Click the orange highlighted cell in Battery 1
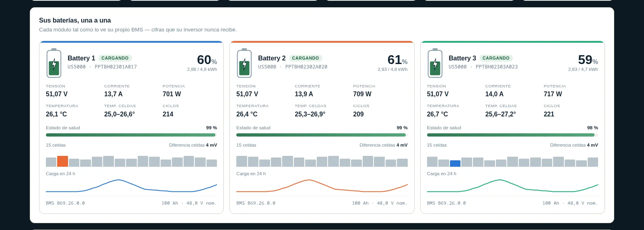Image resolution: width=644 pixels, height=230 pixels. pyautogui.click(x=62, y=161)
